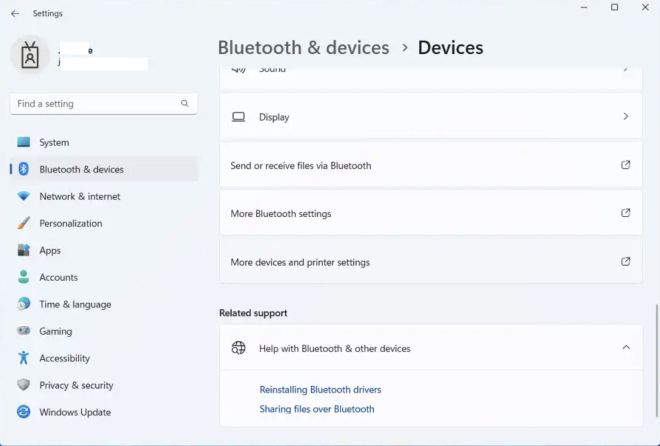Select the Network wifi icon
Viewport: 660px width, 446px height.
click(x=24, y=196)
